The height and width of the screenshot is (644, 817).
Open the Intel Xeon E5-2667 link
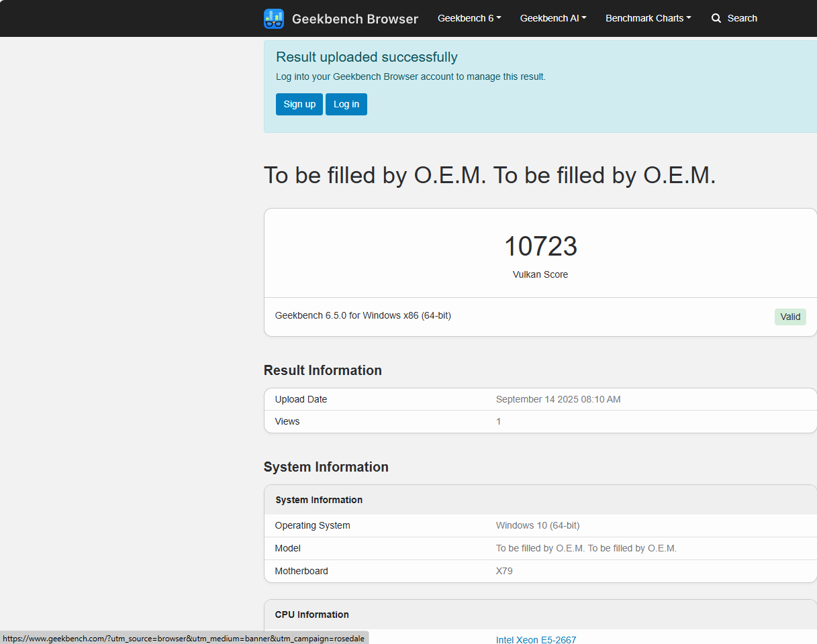point(536,639)
